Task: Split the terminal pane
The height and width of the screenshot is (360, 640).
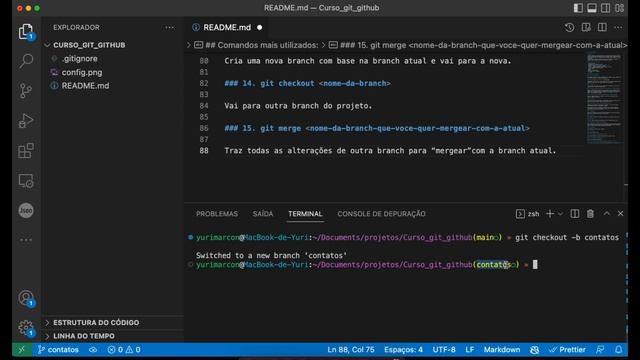Action: [x=575, y=213]
